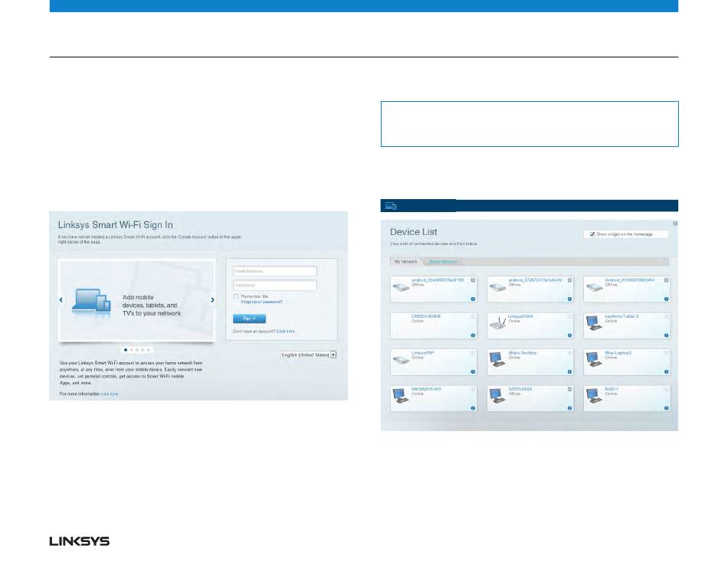Close the Device List panel
The height and width of the screenshot is (562, 728).
pos(675,224)
